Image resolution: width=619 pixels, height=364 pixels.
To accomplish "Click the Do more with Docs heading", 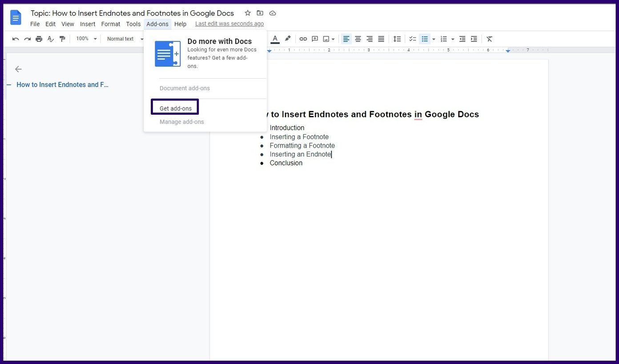I will (220, 41).
